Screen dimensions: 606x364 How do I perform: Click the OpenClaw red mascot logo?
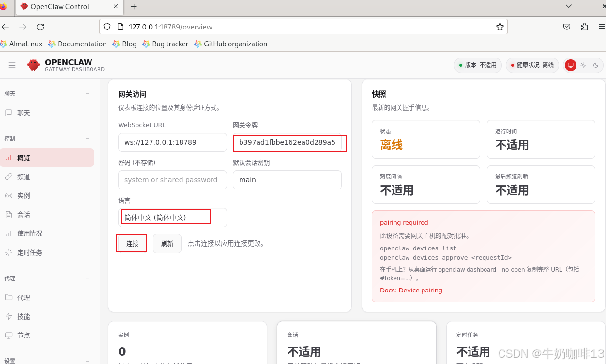click(33, 65)
